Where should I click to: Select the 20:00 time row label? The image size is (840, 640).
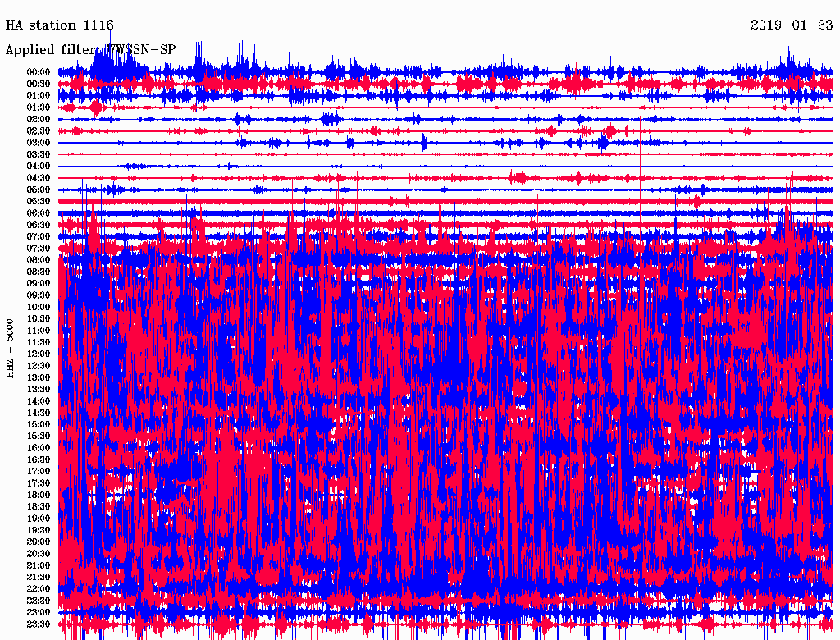click(39, 542)
